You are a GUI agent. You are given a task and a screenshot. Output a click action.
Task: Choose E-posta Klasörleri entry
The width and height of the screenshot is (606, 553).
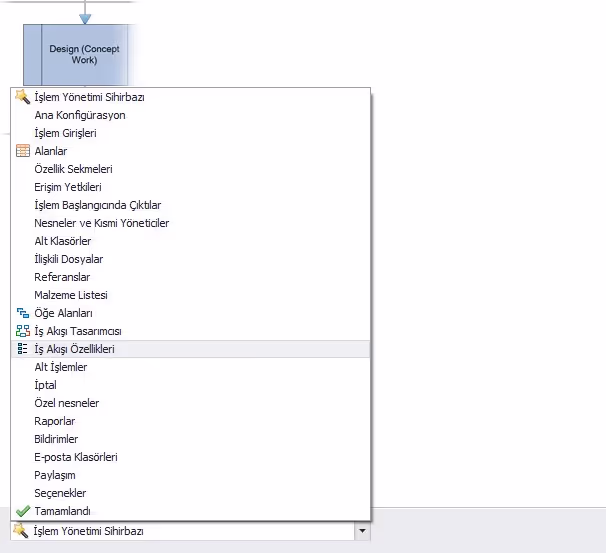(191, 457)
